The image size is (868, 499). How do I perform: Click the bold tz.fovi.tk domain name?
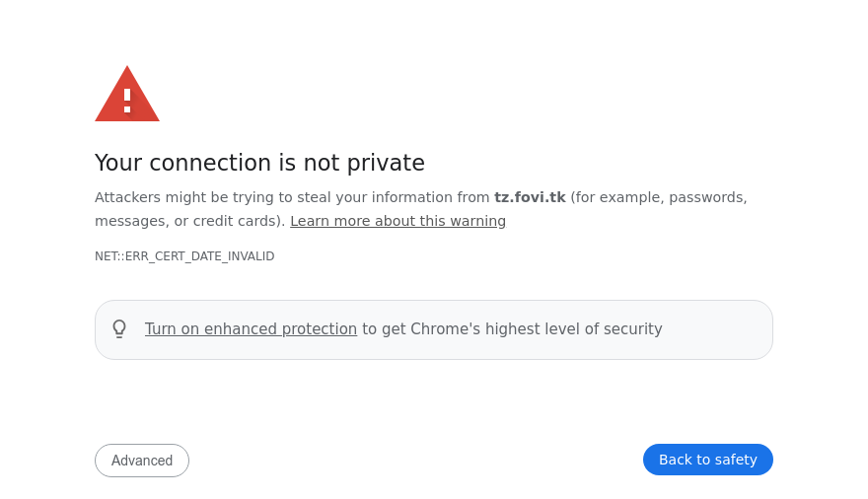(x=530, y=197)
